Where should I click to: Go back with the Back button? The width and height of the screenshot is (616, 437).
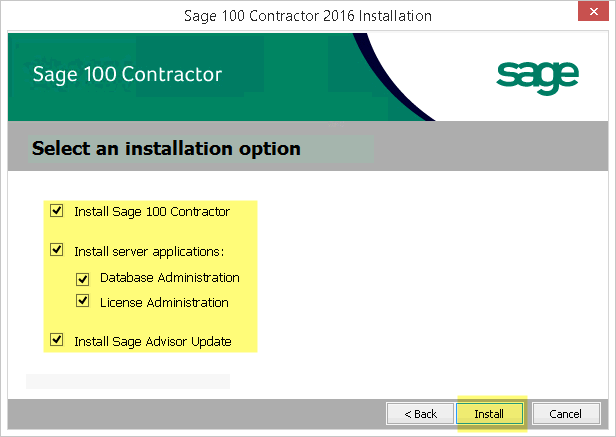point(420,414)
